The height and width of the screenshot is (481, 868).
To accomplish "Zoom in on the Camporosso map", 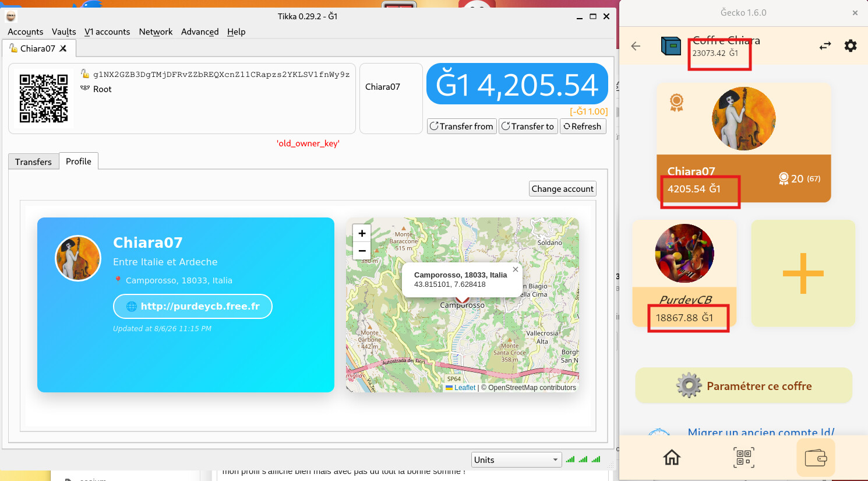I will [x=362, y=233].
